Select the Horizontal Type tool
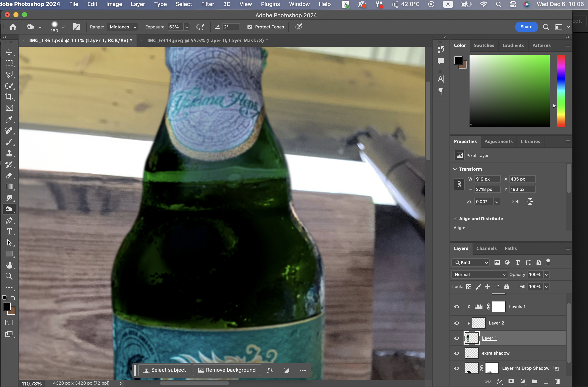 (x=9, y=232)
